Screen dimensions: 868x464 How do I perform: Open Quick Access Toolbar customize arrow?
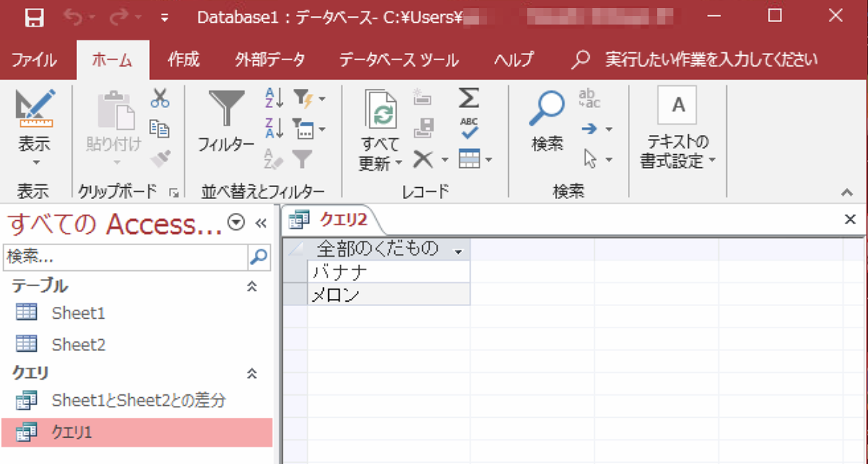pos(164,18)
